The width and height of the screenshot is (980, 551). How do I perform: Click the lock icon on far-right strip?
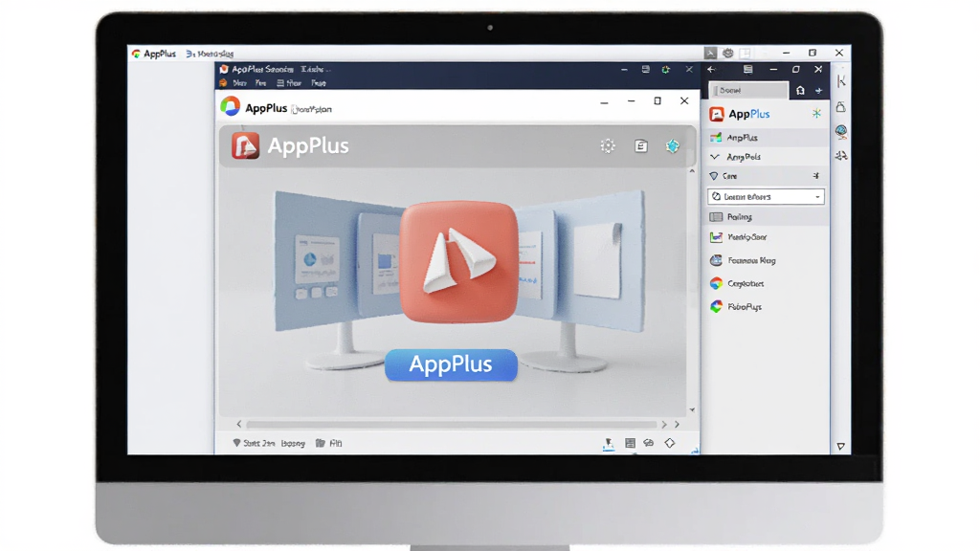[x=840, y=106]
